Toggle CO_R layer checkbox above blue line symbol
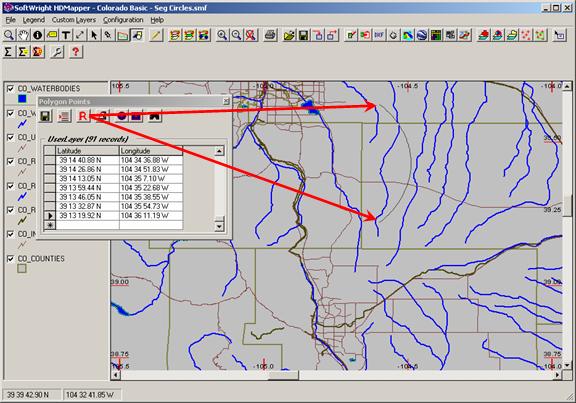576x403 pixels. tap(10, 186)
